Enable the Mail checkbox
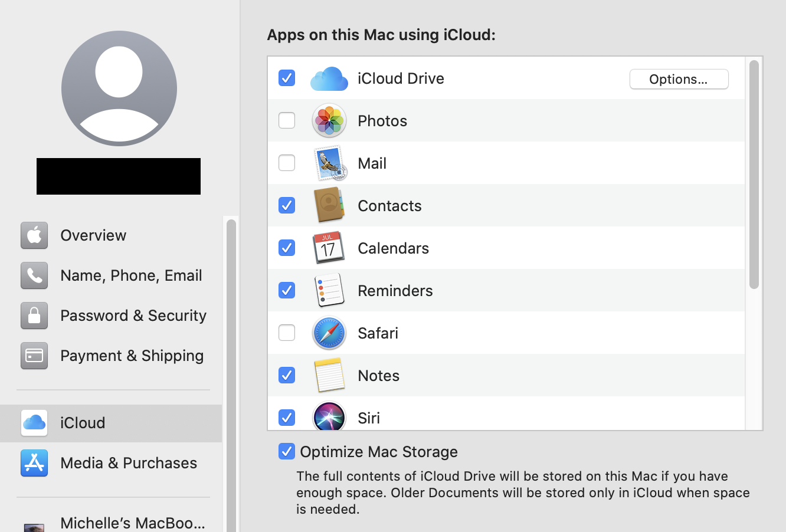This screenshot has width=786, height=532. 287,163
